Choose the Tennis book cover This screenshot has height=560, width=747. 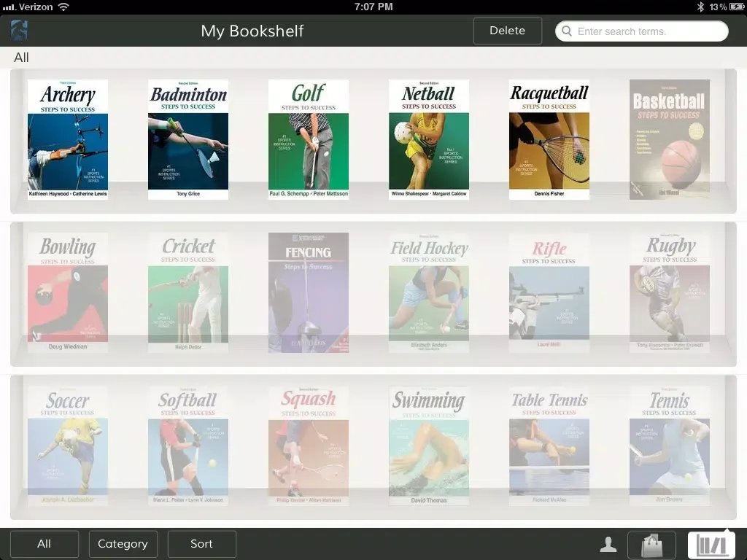click(x=670, y=446)
